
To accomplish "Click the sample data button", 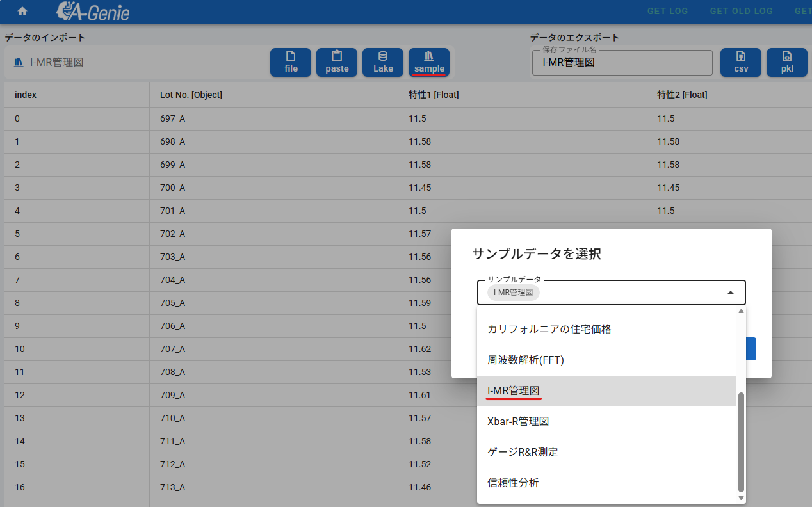I will (x=429, y=62).
